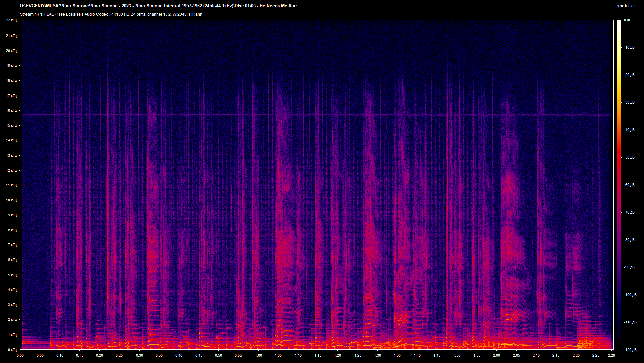The height and width of the screenshot is (363, 644).
Task: Click the 0:00 time axis marker
Action: coord(20,355)
